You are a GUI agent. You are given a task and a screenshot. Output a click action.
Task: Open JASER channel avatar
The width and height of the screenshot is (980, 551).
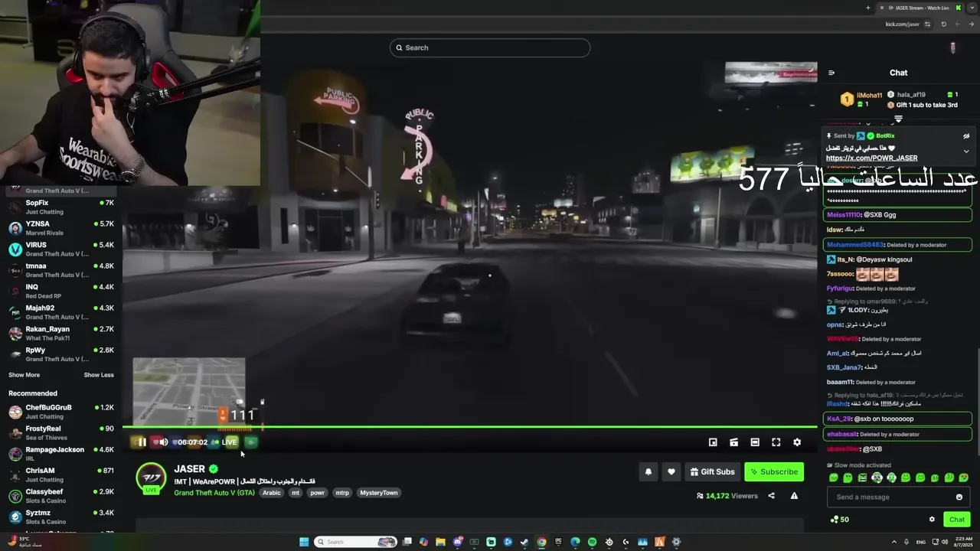pos(152,478)
